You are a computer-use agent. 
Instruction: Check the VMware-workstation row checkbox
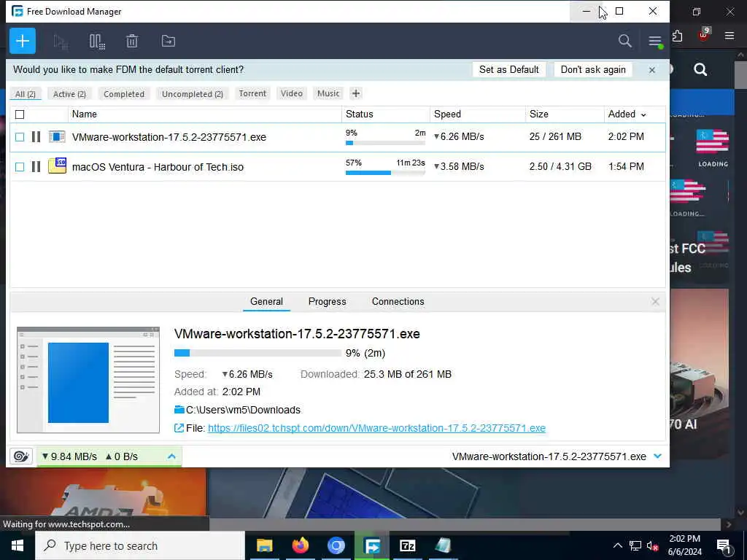[x=20, y=137]
